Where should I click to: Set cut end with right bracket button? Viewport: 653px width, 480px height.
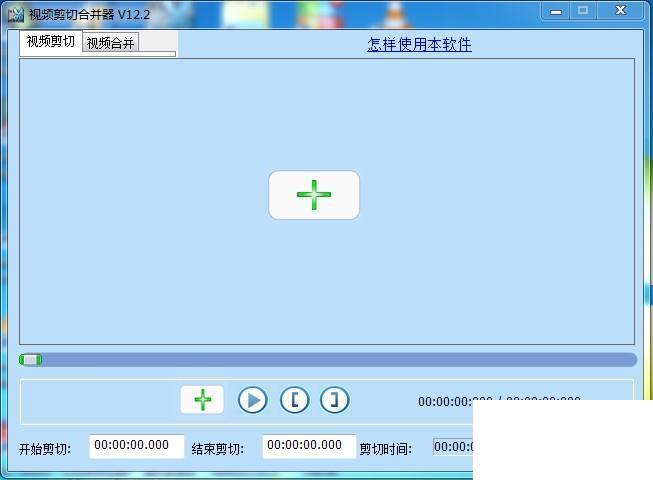(x=334, y=400)
